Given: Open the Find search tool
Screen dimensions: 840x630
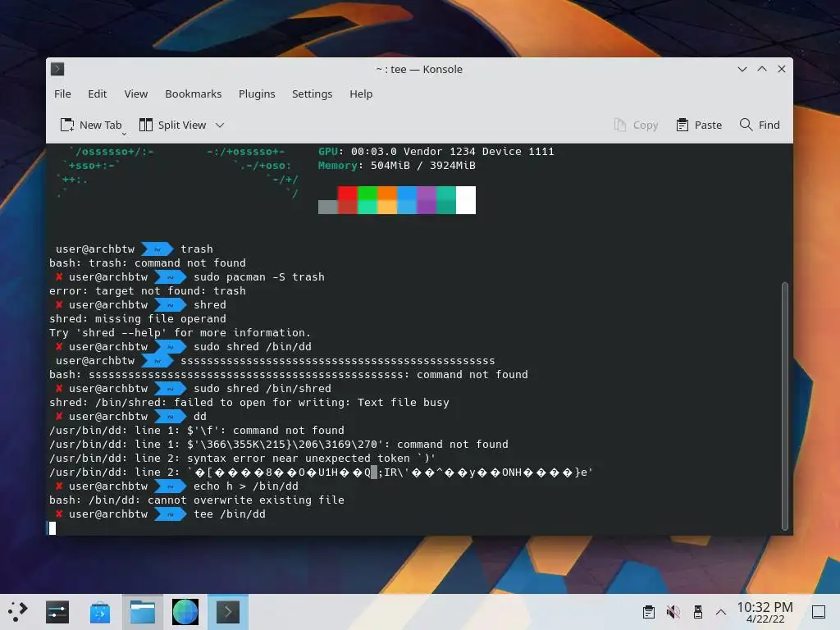Looking at the screenshot, I should [x=760, y=125].
